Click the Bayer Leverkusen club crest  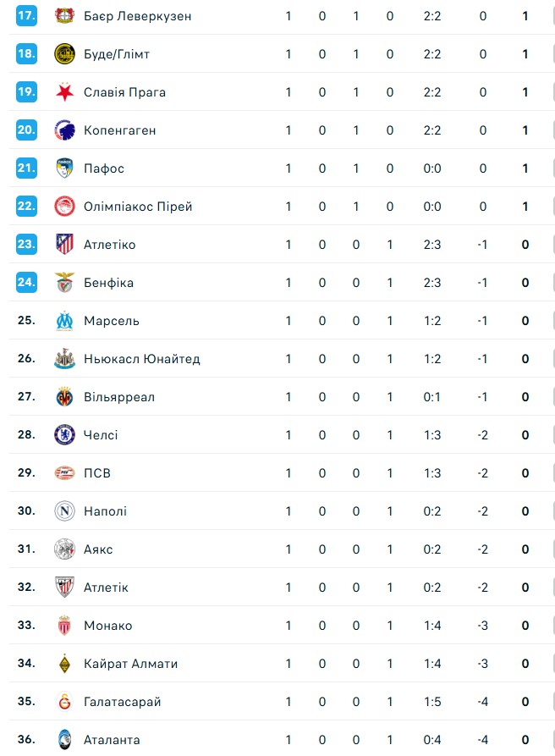pyautogui.click(x=64, y=16)
